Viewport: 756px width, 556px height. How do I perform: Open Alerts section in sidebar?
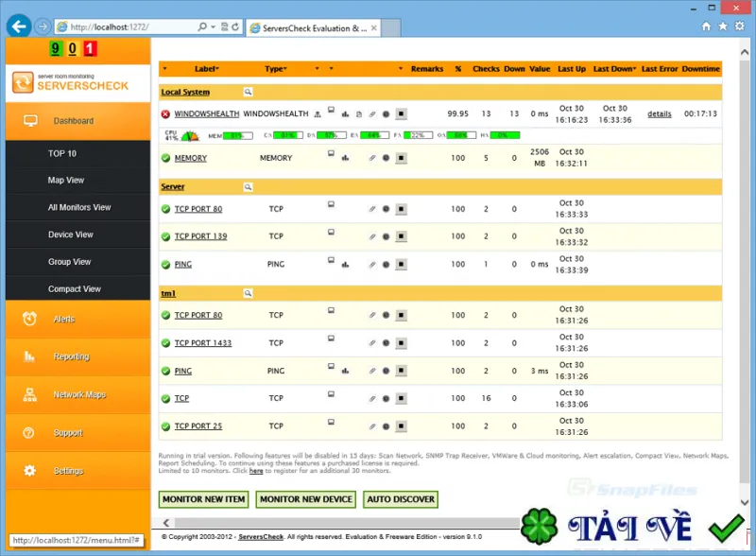[x=78, y=319]
